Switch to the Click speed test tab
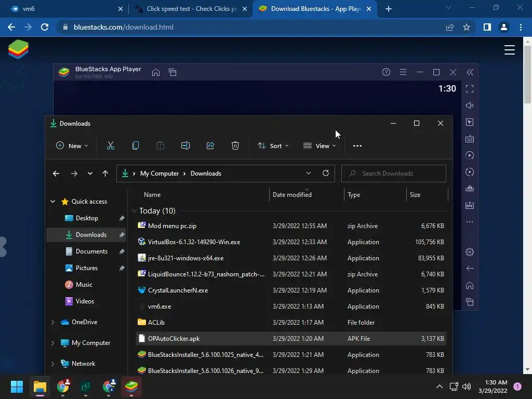Viewport: 532px width, 399px height. click(x=190, y=9)
